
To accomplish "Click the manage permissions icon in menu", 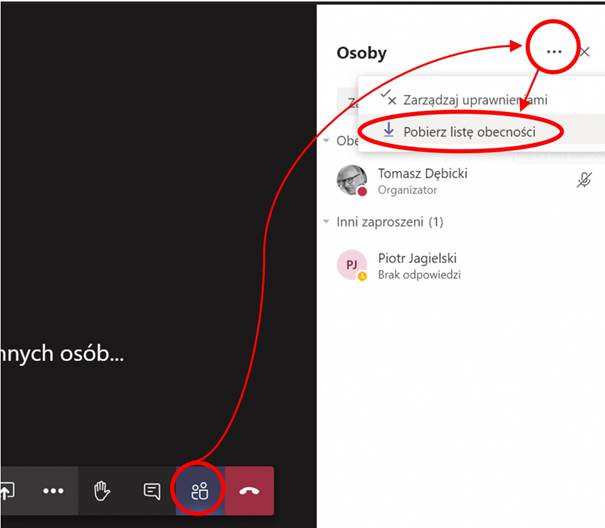I will (389, 99).
